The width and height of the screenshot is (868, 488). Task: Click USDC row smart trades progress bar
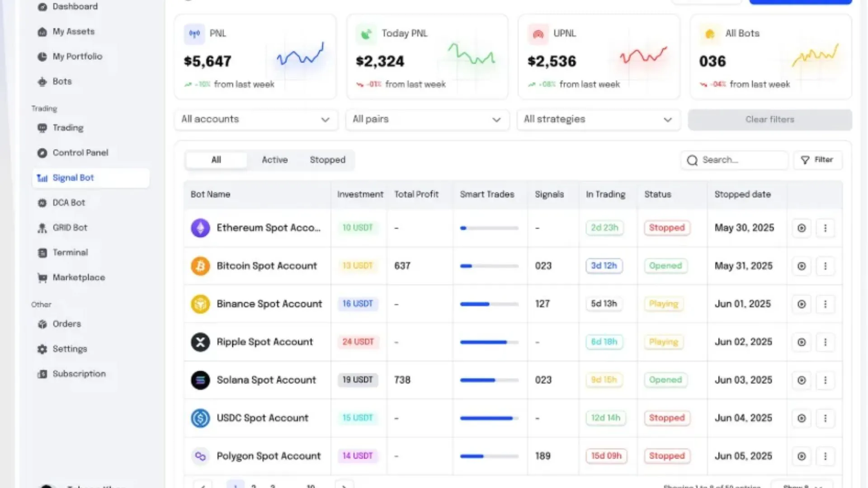[x=489, y=418]
